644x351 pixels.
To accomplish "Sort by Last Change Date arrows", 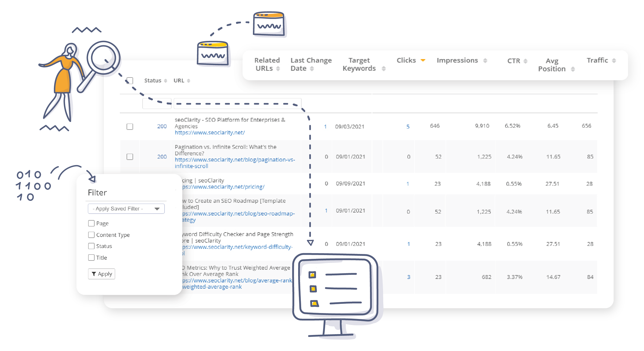I will 312,69.
